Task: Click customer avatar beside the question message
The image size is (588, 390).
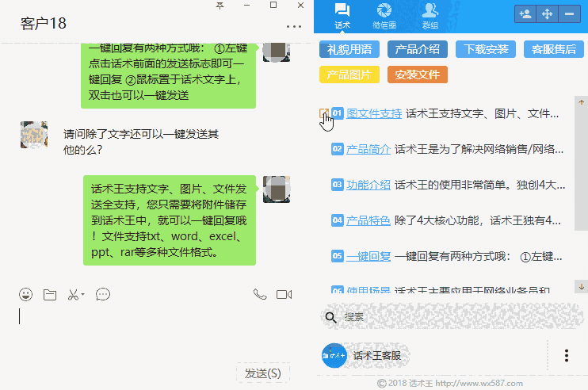Action: point(34,135)
